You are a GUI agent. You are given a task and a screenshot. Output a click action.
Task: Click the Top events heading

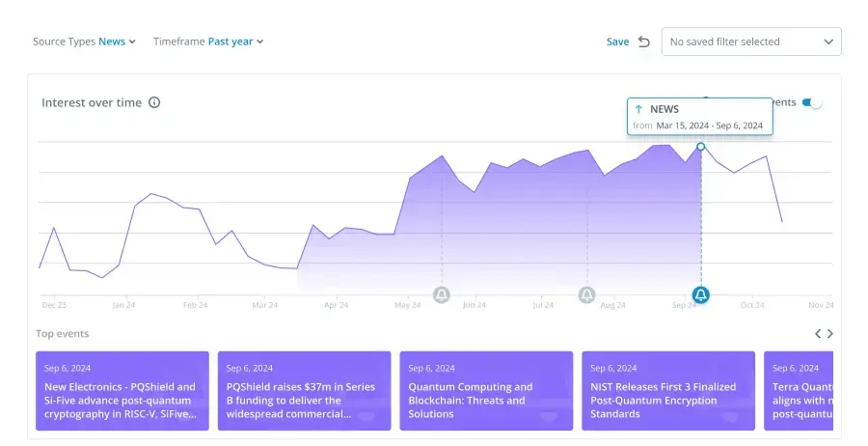click(x=62, y=333)
